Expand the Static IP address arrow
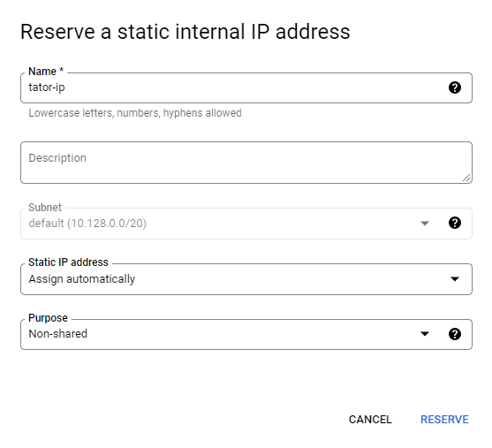492x448 pixels. 455,278
